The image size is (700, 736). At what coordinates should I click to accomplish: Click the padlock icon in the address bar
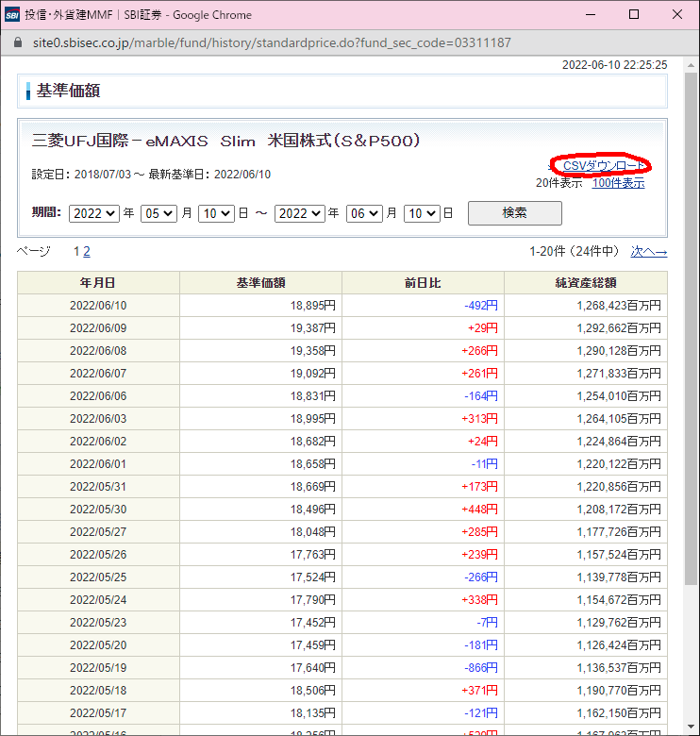tap(15, 43)
